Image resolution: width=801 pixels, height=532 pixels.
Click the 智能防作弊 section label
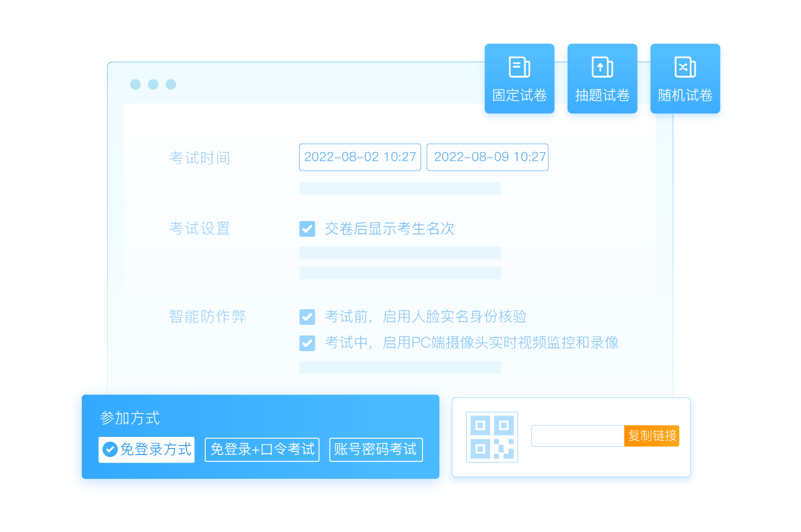[207, 317]
